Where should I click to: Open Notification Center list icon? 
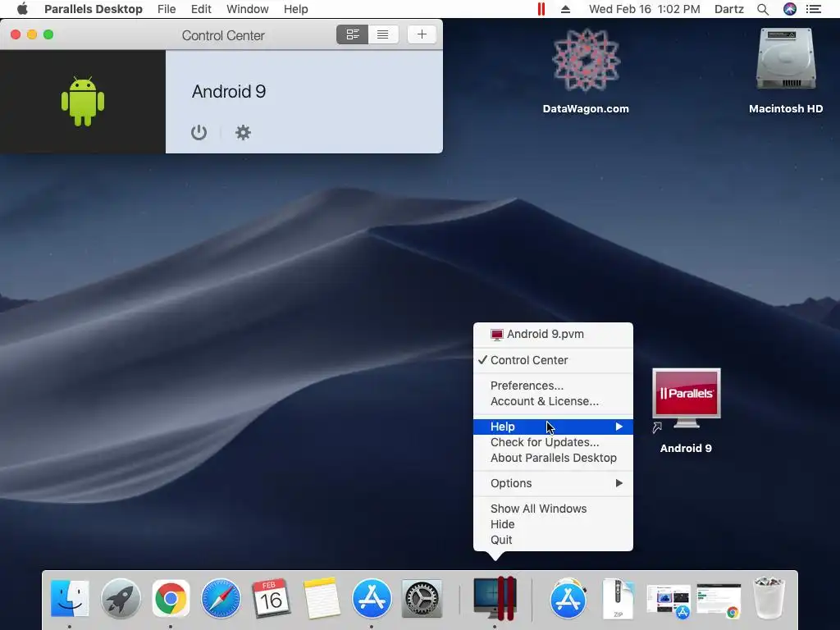pos(814,9)
